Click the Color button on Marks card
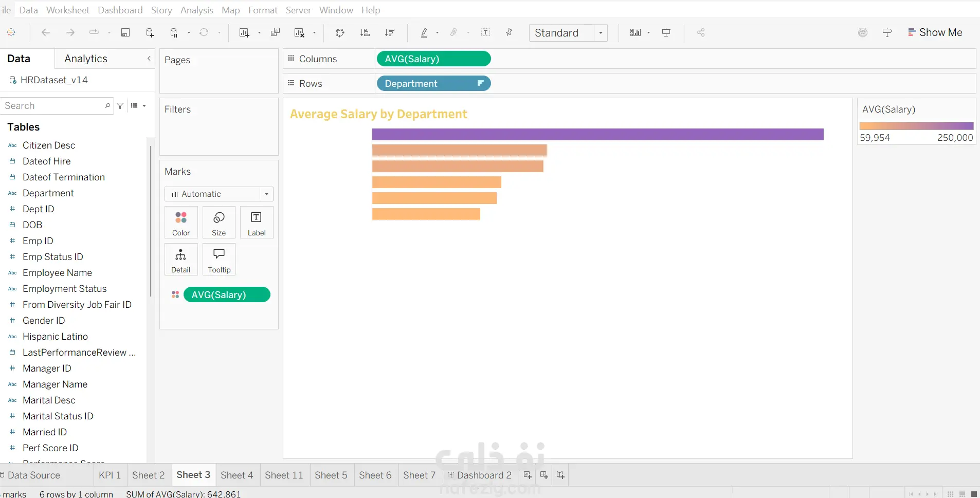The image size is (980, 498). pyautogui.click(x=181, y=223)
